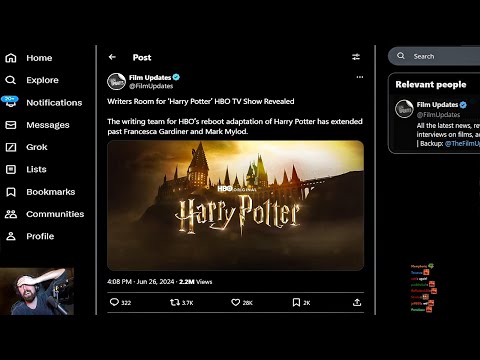Image resolution: width=480 pixels, height=360 pixels.
Task: Click the Post page heading
Action: (x=142, y=57)
